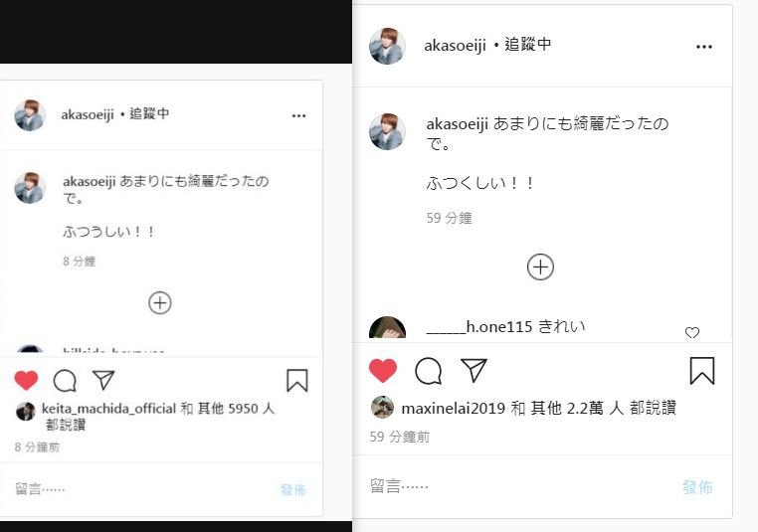Open comment bubble icon on left post
The height and width of the screenshot is (532, 758).
[x=65, y=380]
